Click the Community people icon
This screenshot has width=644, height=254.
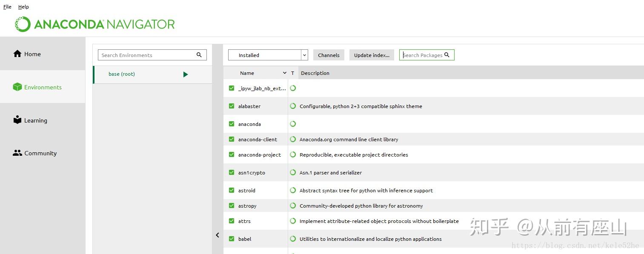click(17, 153)
